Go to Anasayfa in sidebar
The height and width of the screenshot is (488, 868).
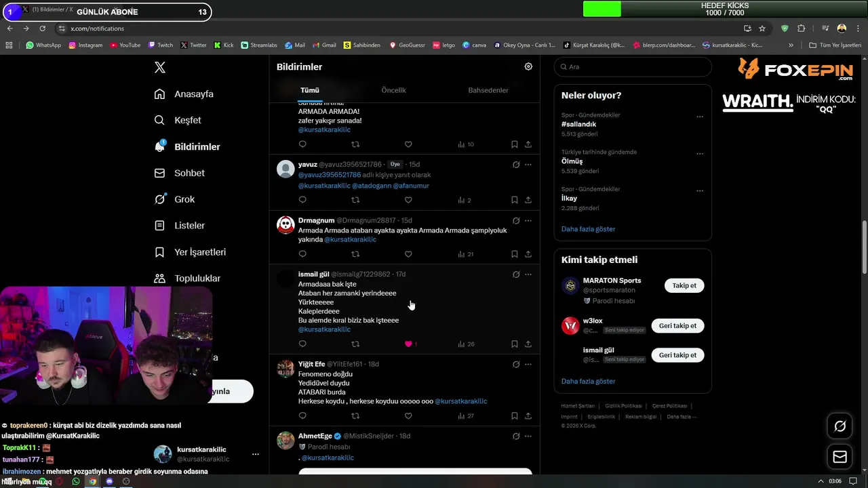[184, 94]
